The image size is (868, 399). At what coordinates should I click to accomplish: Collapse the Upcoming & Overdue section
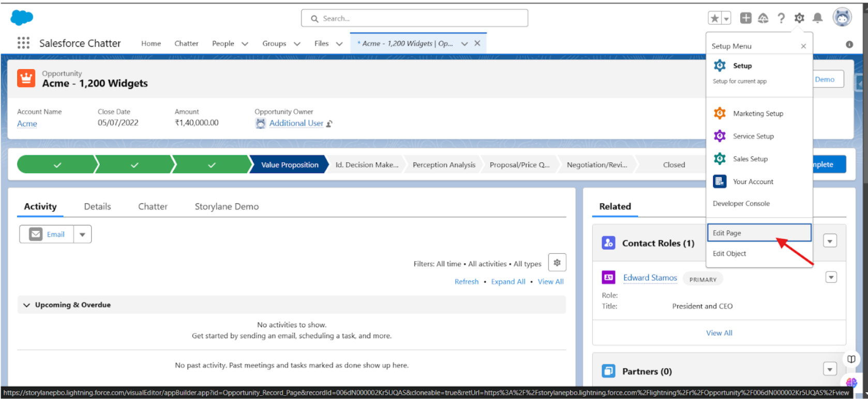tap(27, 305)
